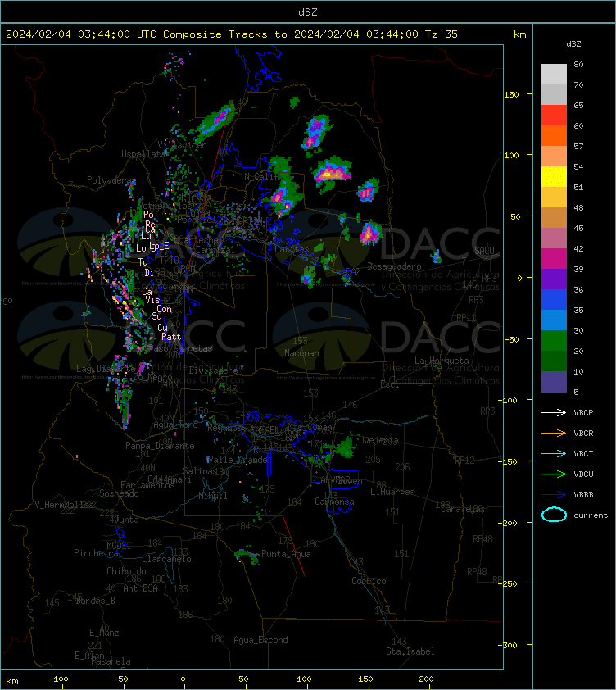Click the Valle_Grande place label
Image resolution: width=616 pixels, height=690 pixels.
click(x=238, y=460)
